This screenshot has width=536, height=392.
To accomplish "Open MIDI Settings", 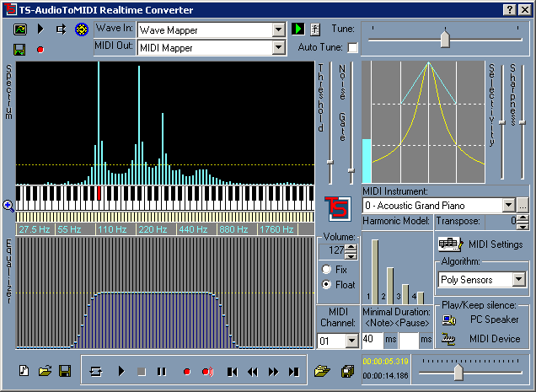I will 483,244.
